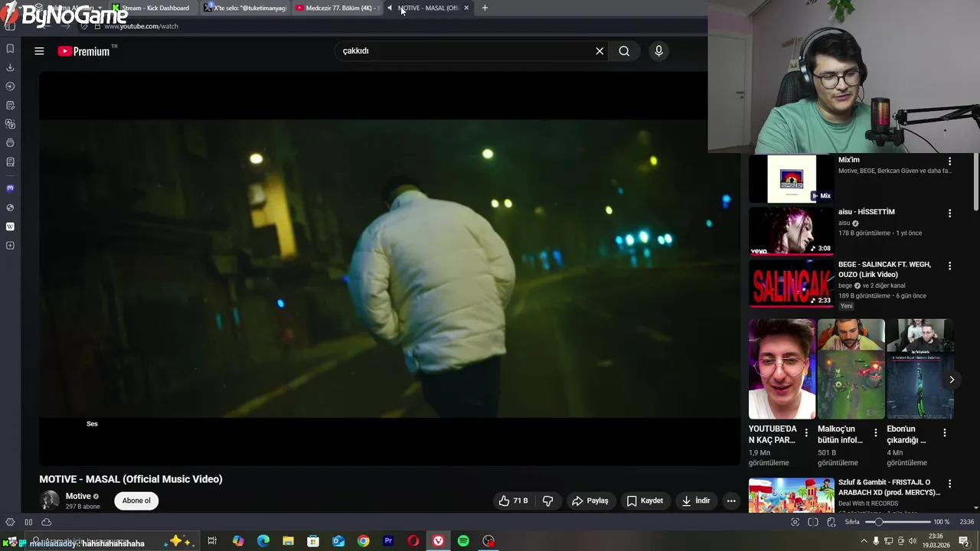Open File Explorer from taskbar
Viewport: 980px width, 551px height.
coord(288,541)
